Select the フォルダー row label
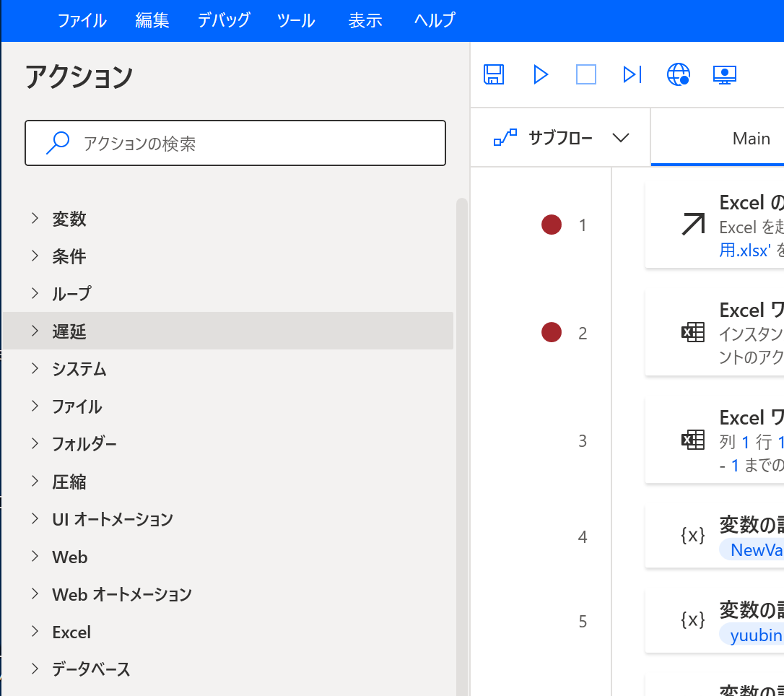 coord(84,443)
